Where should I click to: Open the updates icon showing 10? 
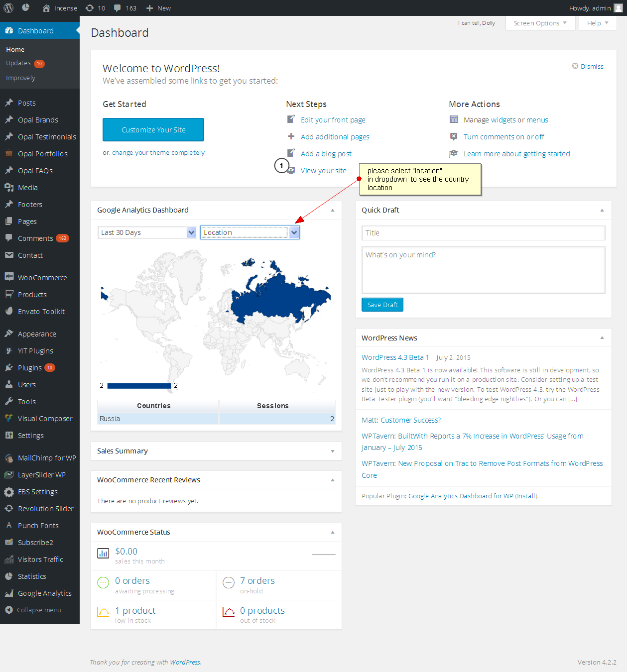coord(90,8)
